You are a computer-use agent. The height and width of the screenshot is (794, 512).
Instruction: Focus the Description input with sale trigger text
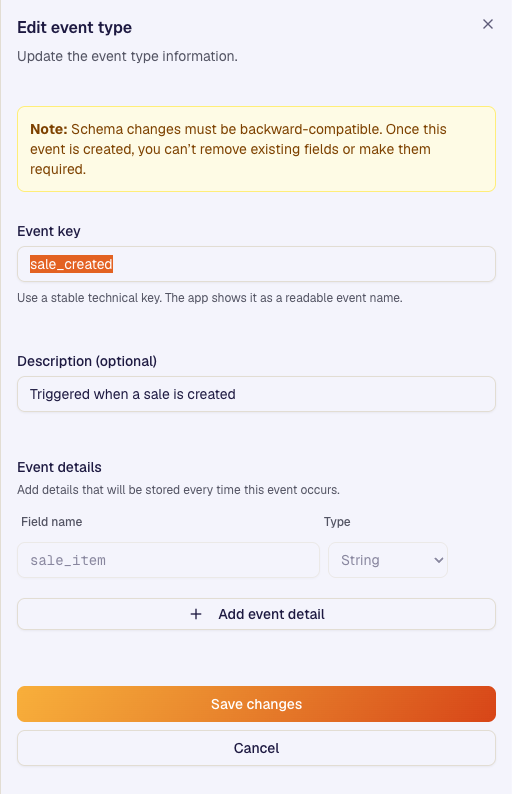tap(256, 394)
